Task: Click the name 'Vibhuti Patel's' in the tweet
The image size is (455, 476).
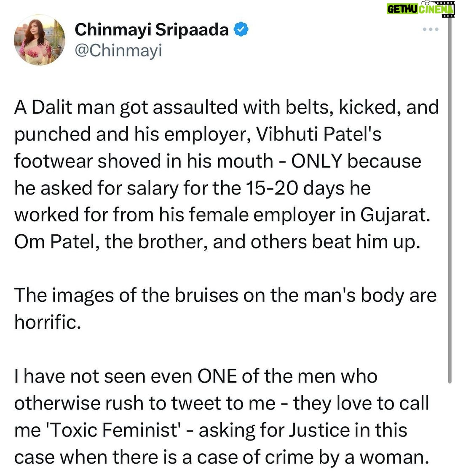Action: [319, 134]
